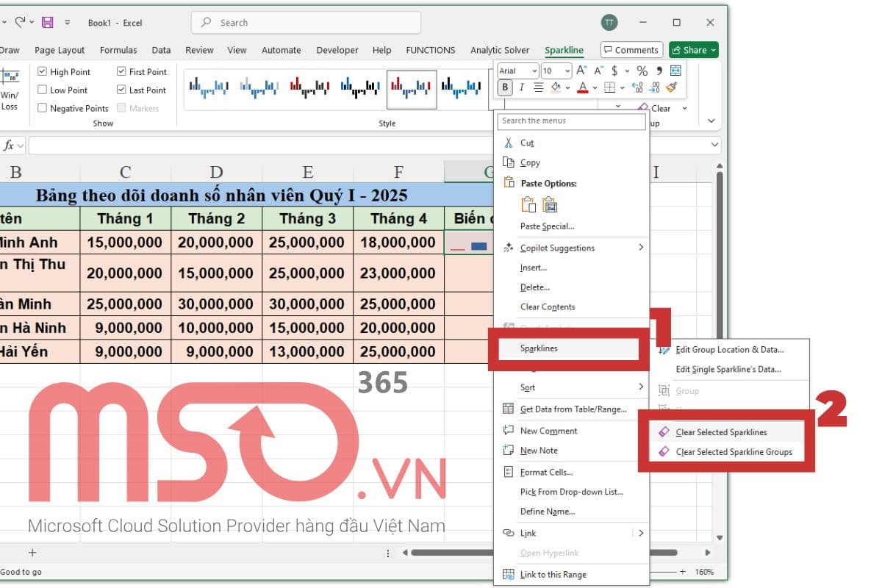Viewport: 882px width, 588px height.
Task: Click the Cut scissors icon in context menu
Action: point(508,143)
